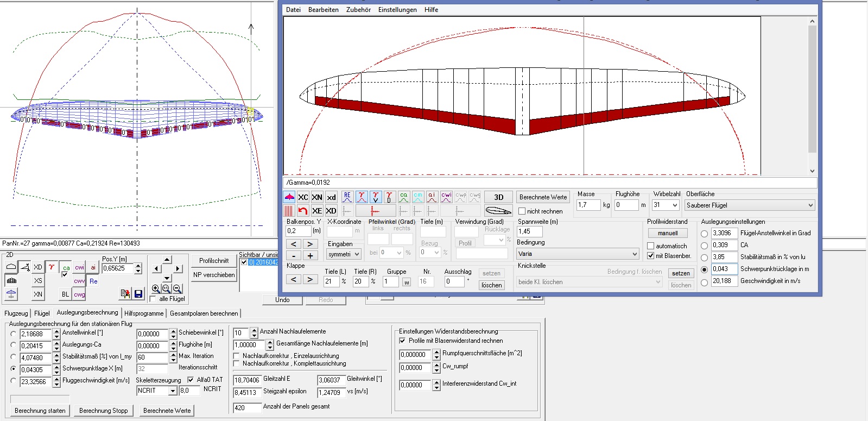
Task: Toggle the cm curve display icon
Action: [x=417, y=197]
